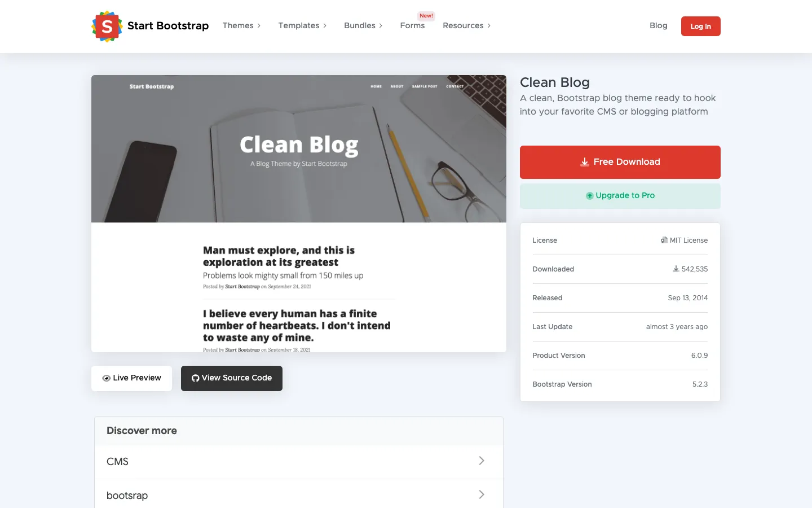
Task: Click the Sep 13, 2014 release date
Action: point(688,298)
